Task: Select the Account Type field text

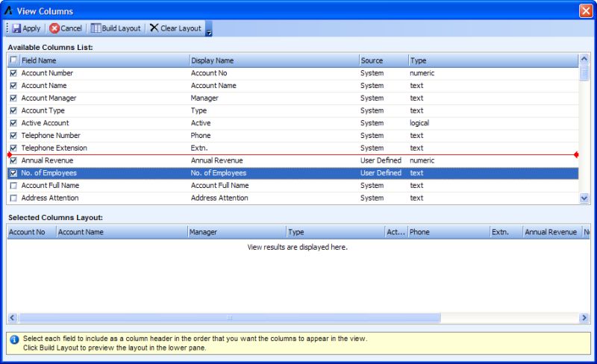Action: click(43, 110)
